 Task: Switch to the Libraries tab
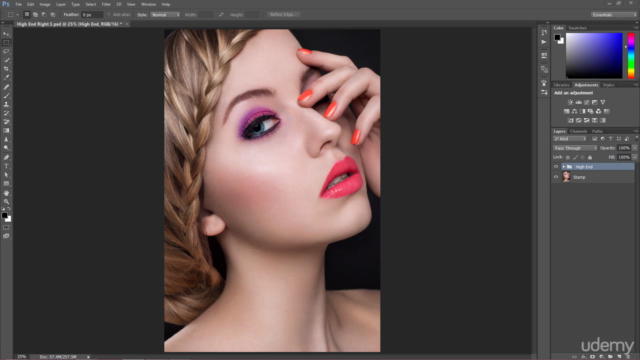click(x=561, y=85)
